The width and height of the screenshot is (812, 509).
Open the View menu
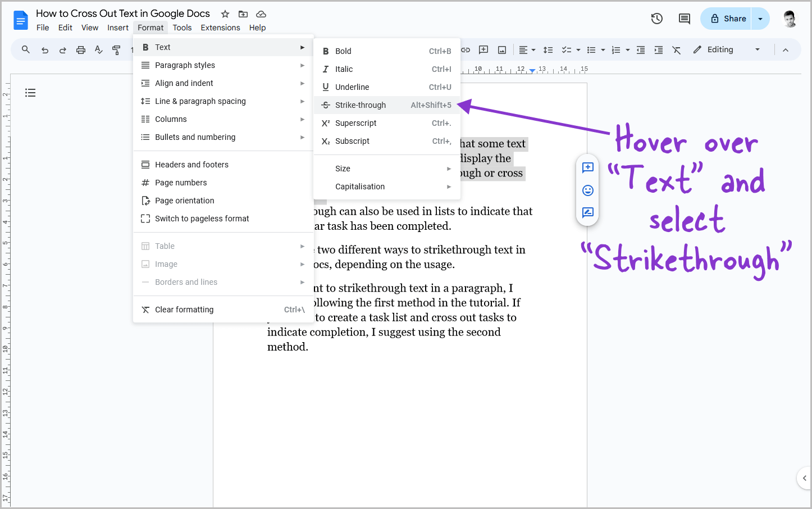click(90, 28)
